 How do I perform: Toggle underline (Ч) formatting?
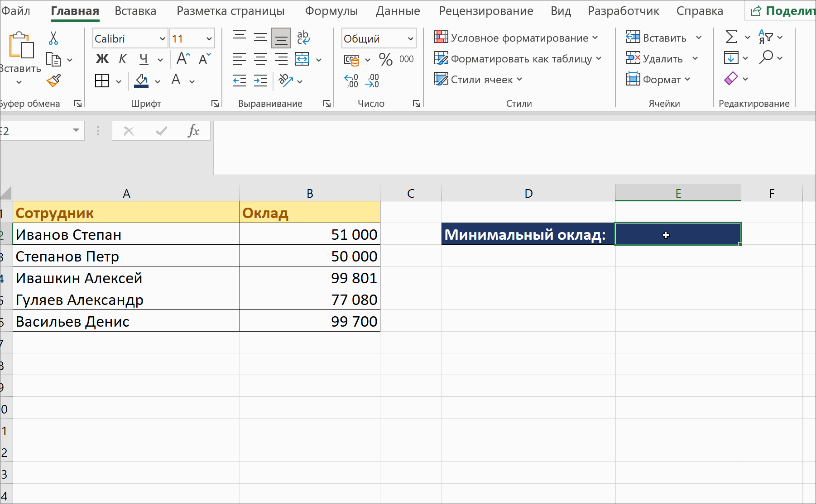[x=144, y=59]
